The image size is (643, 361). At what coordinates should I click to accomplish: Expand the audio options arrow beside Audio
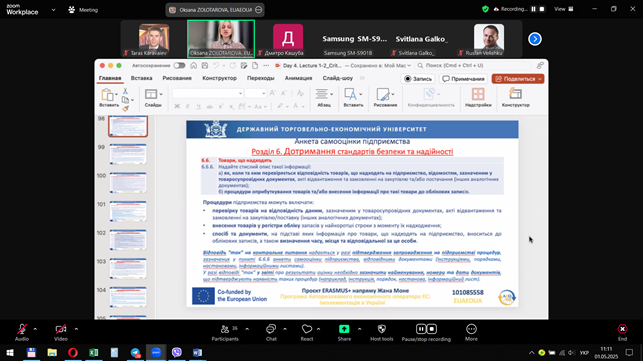(x=35, y=329)
